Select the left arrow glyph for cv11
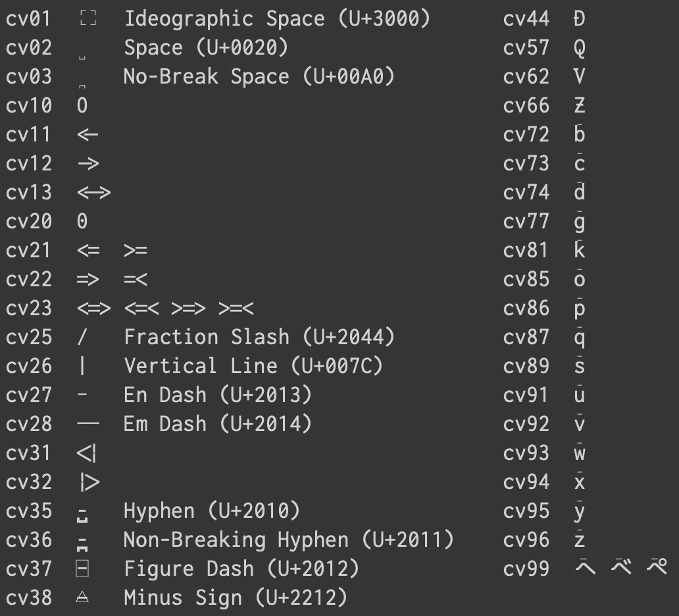The height and width of the screenshot is (616, 679). pyautogui.click(x=88, y=135)
